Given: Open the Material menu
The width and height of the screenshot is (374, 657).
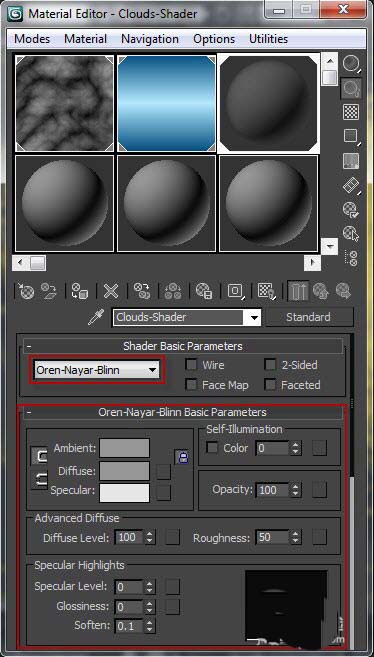Looking at the screenshot, I should [85, 39].
